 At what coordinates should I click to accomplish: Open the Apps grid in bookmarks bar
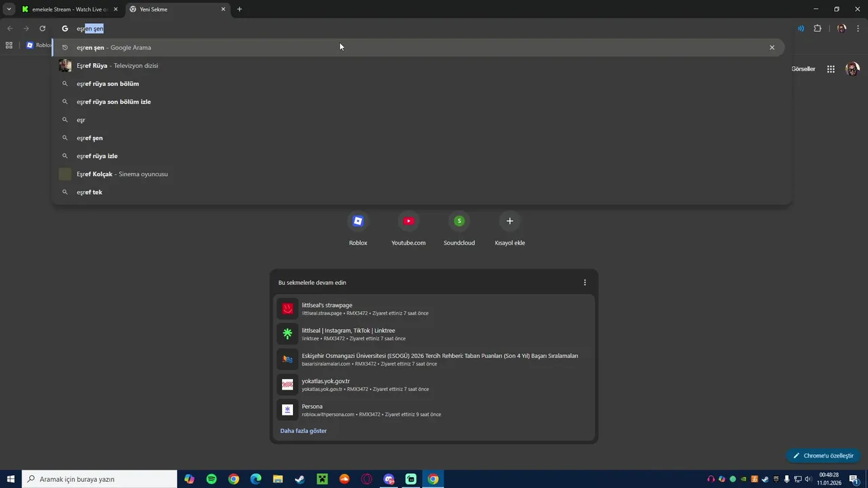(x=9, y=45)
